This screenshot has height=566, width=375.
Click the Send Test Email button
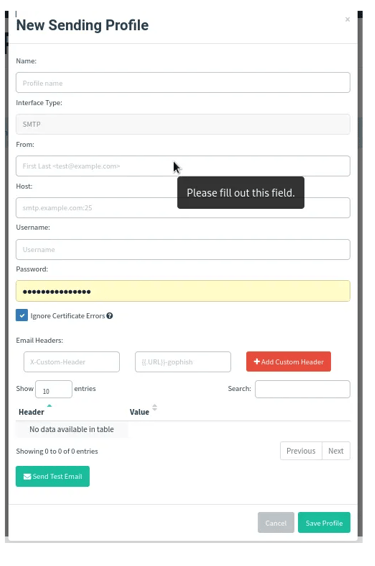coord(53,476)
